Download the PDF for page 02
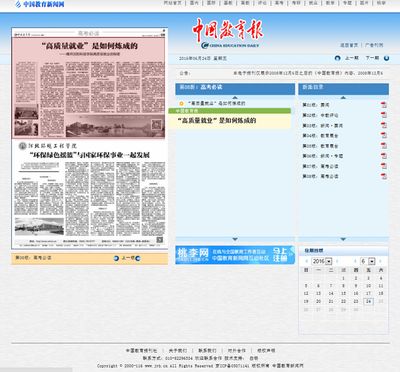Image resolution: width=400 pixels, height=372 pixels. pyautogui.click(x=384, y=115)
